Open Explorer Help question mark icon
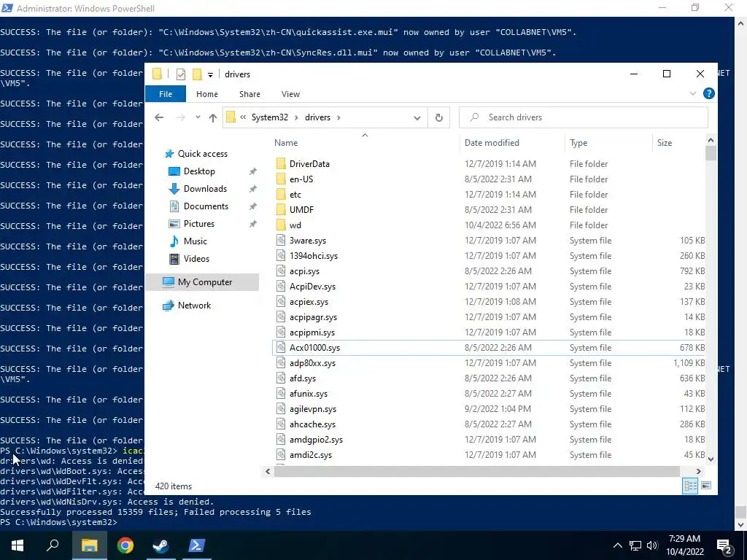The image size is (747, 560). [709, 93]
